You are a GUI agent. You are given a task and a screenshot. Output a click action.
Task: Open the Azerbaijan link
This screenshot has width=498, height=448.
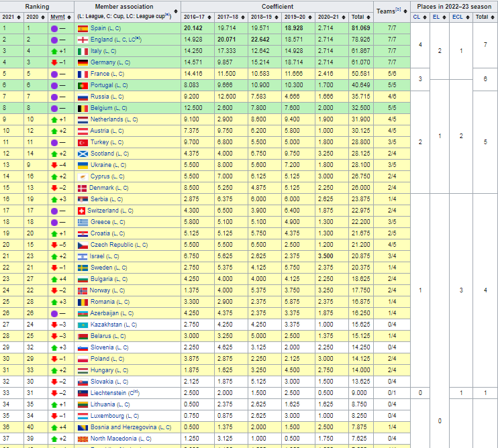[105, 313]
